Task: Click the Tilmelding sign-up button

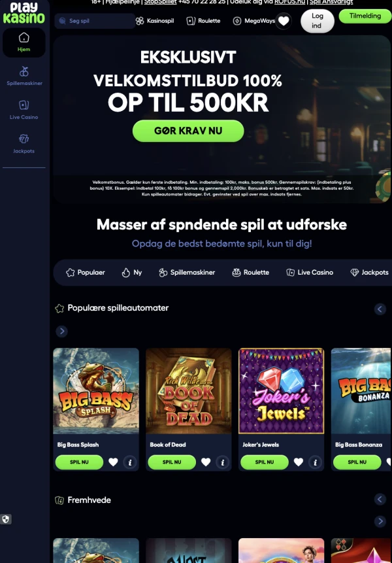Action: click(365, 16)
